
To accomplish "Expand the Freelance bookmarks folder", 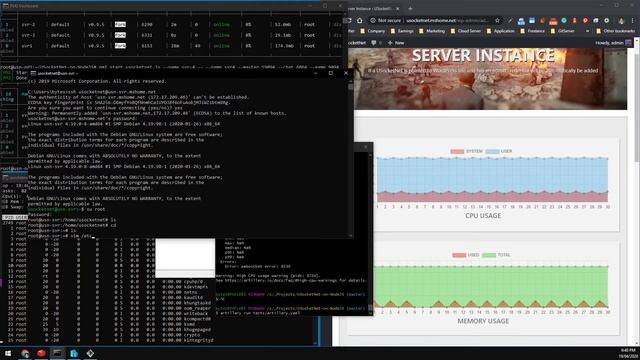I will (x=533, y=31).
